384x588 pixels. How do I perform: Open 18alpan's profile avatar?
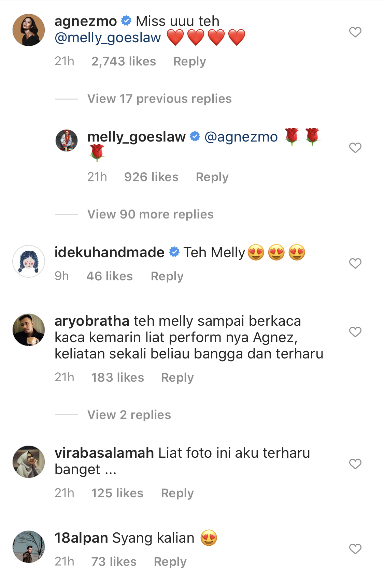click(29, 547)
